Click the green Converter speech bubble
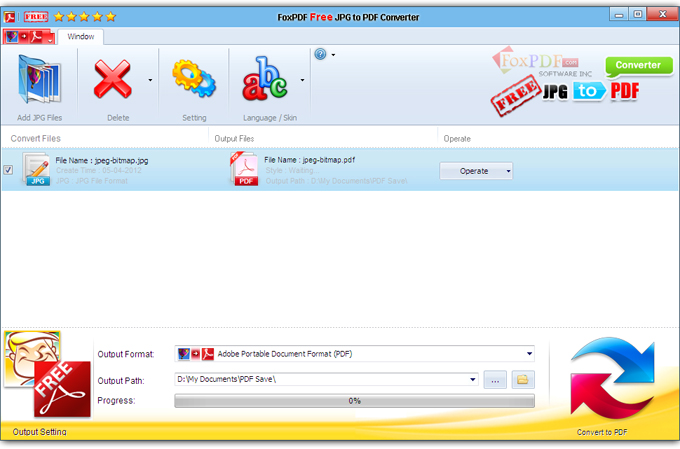 639,66
